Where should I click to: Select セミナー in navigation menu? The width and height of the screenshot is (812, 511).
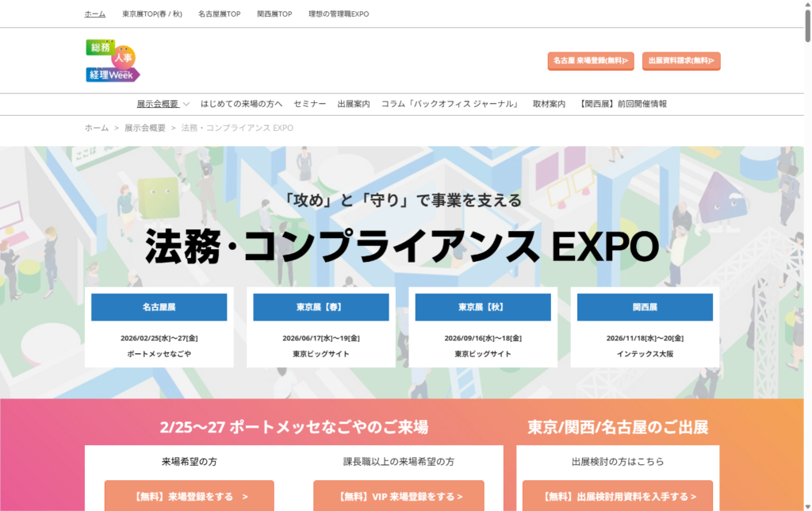309,104
